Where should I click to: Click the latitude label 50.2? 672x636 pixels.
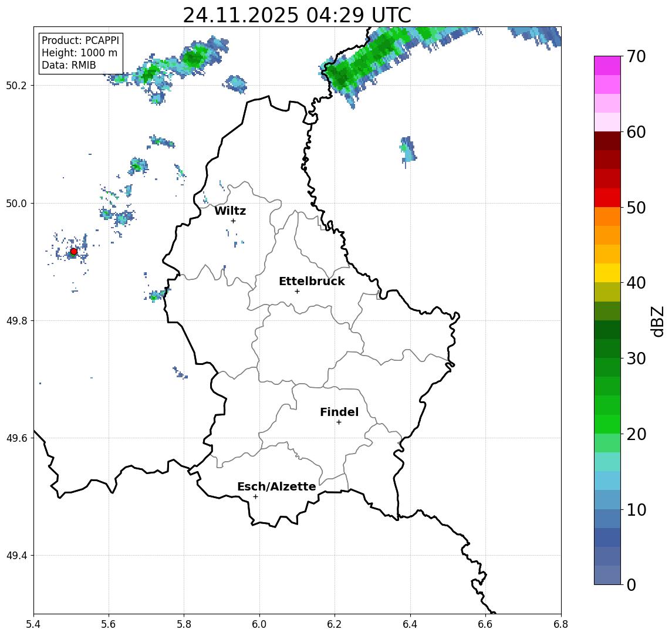point(16,85)
